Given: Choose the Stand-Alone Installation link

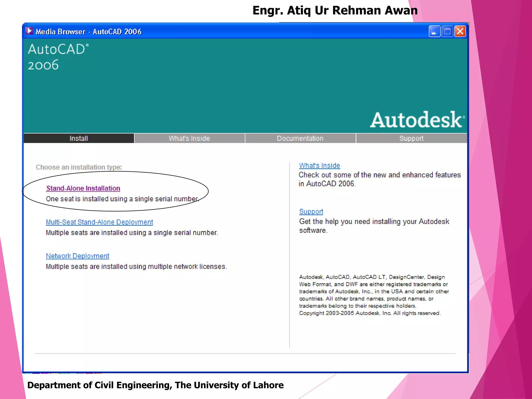Looking at the screenshot, I should [x=83, y=188].
